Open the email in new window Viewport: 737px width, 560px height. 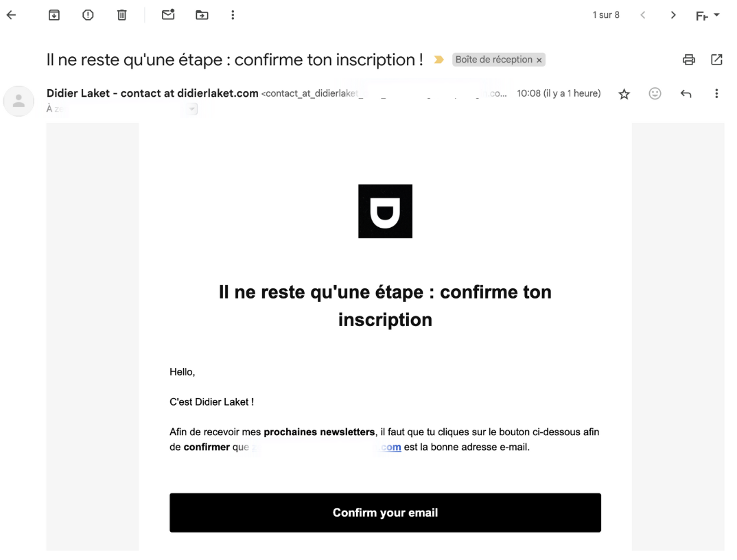(x=716, y=60)
